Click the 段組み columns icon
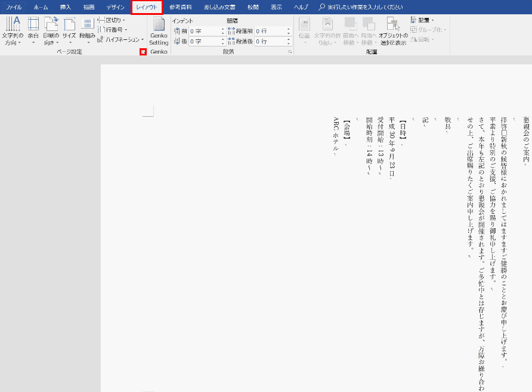The image size is (532, 392). coord(87,31)
